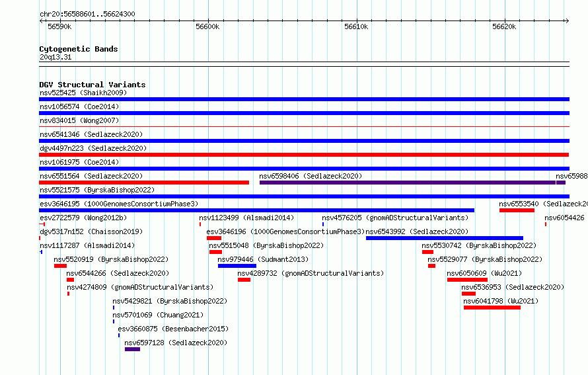
Task: Click the nsv834015 (Wong2007) label
Action: (x=79, y=120)
